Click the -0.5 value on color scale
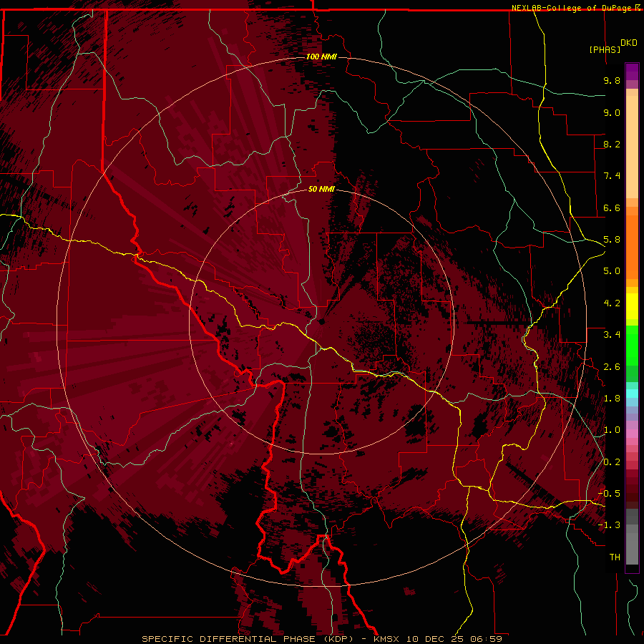 tap(609, 494)
